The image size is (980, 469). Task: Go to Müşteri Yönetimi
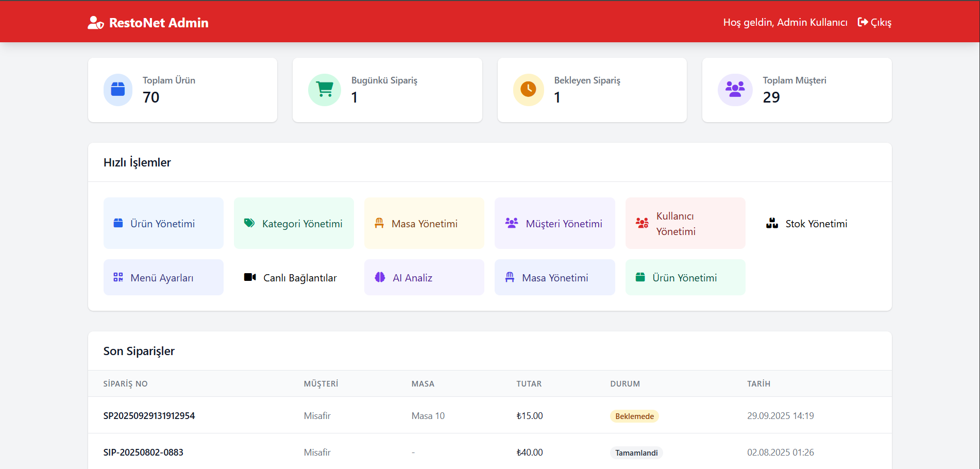[x=554, y=223]
